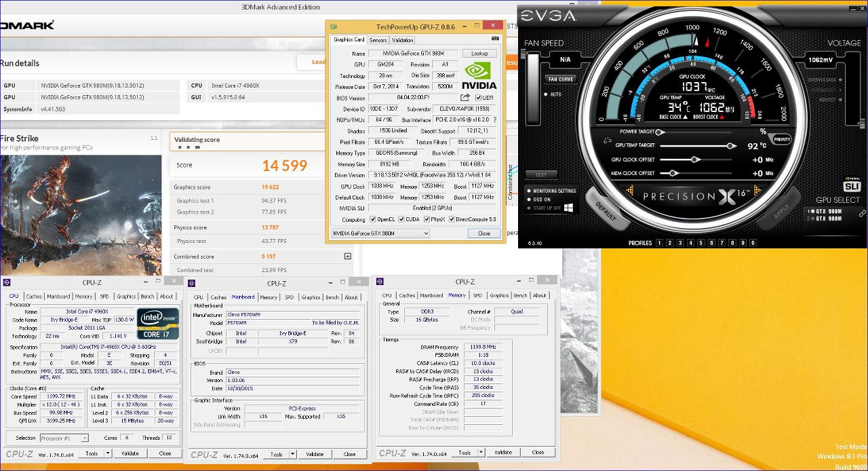Click the NVIDIA SLI badge in Precision X
Viewport: 868px width, 471px height.
pyautogui.click(x=852, y=186)
